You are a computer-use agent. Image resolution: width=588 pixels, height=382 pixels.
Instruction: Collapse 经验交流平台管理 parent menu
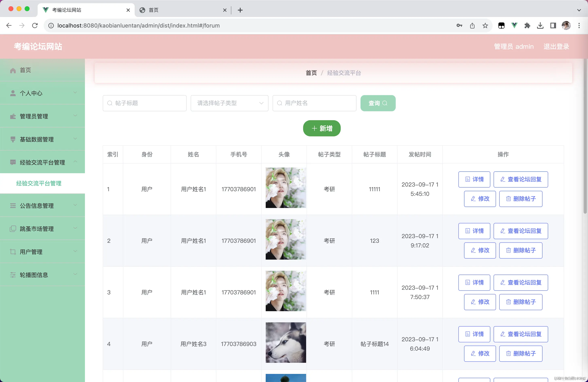[42, 162]
